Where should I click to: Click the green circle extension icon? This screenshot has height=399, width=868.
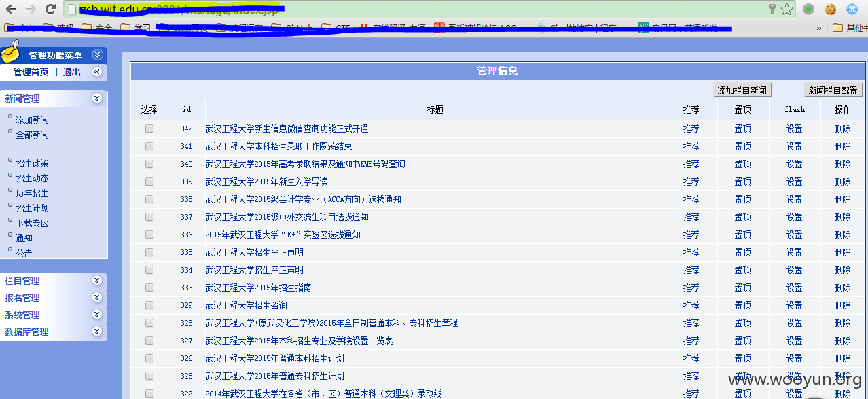[808, 9]
